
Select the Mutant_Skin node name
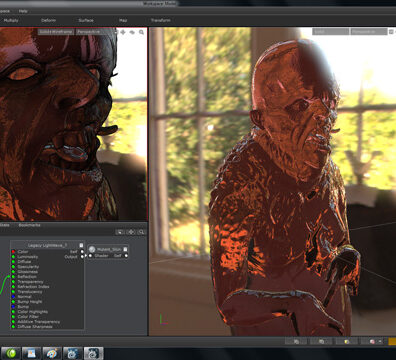[x=109, y=249]
